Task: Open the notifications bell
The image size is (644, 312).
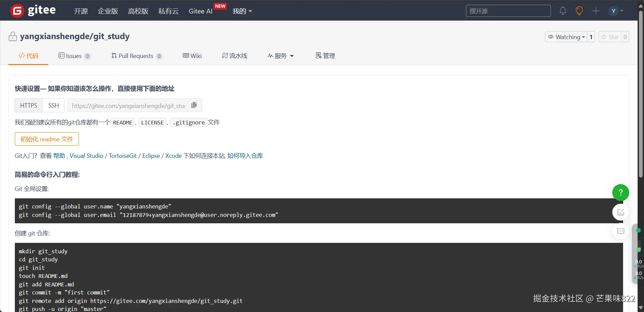Action: click(x=563, y=11)
